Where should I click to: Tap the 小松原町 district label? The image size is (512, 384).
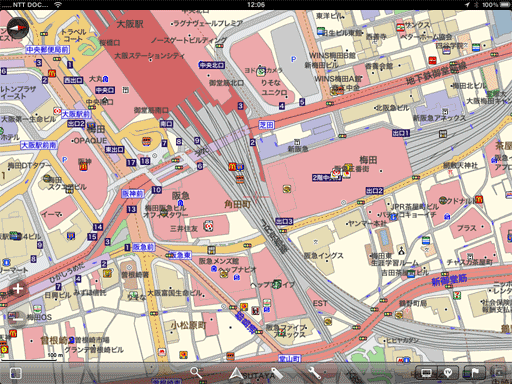coord(189,325)
